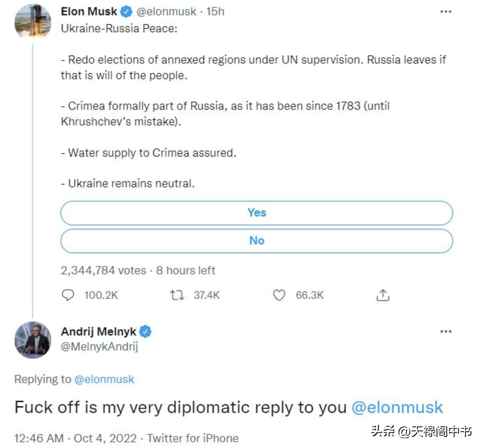Click @elonmusk in Replying to line
Image resolution: width=483 pixels, height=448 pixels.
click(104, 379)
